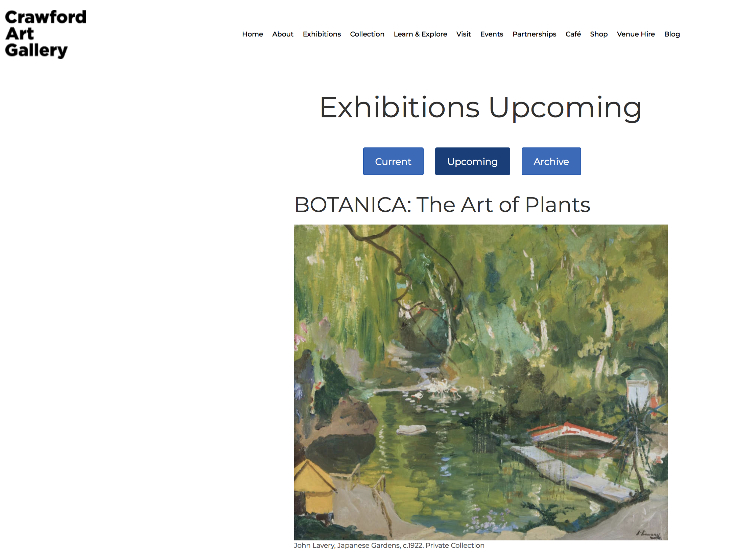Visit the Blog page
Image resolution: width=733 pixels, height=560 pixels.
[x=672, y=34]
